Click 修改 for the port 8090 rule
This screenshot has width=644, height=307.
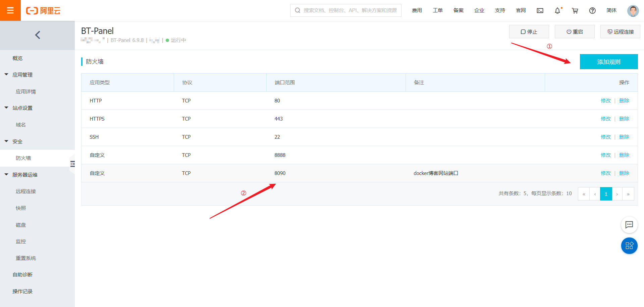(606, 173)
